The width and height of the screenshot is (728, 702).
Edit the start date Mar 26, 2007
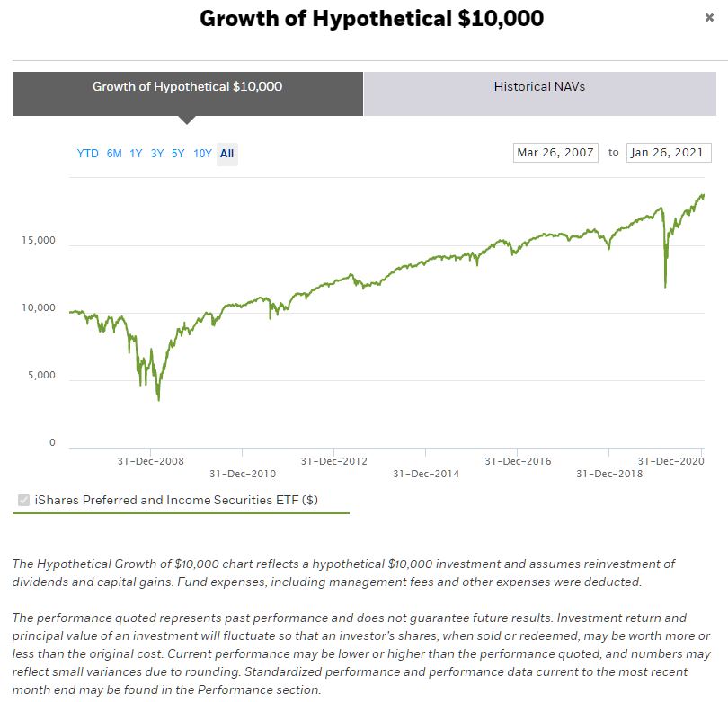tap(555, 153)
